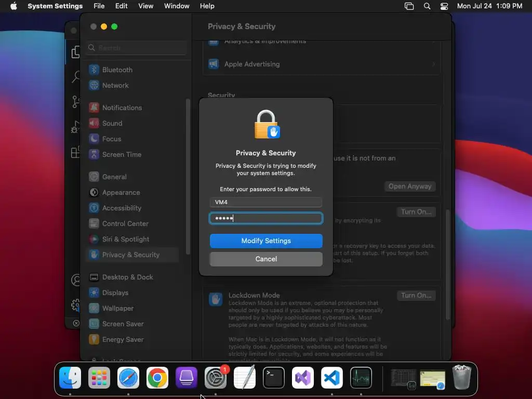This screenshot has height=399, width=532.
Task: Open Apple Advertising row
Action: (x=322, y=64)
